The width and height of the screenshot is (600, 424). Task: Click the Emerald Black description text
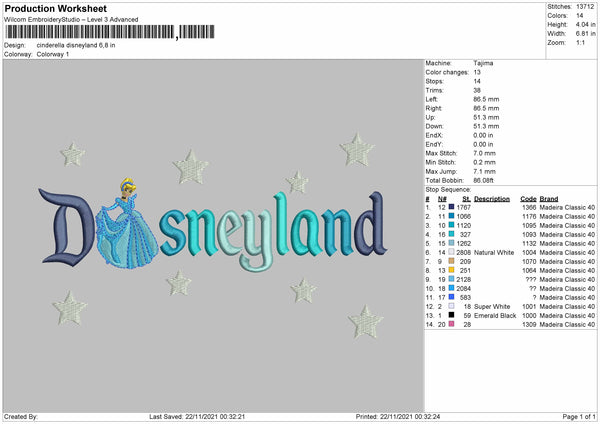495,316
